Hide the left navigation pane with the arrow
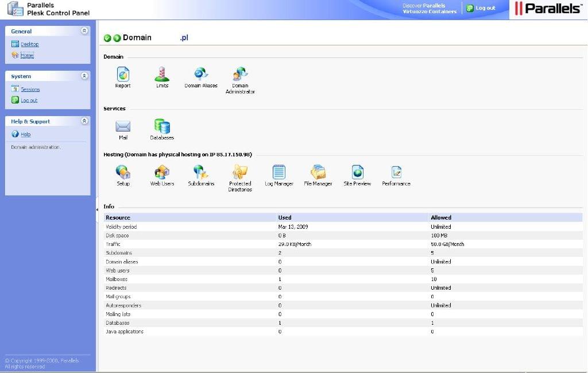588x373 pixels. tap(97, 209)
